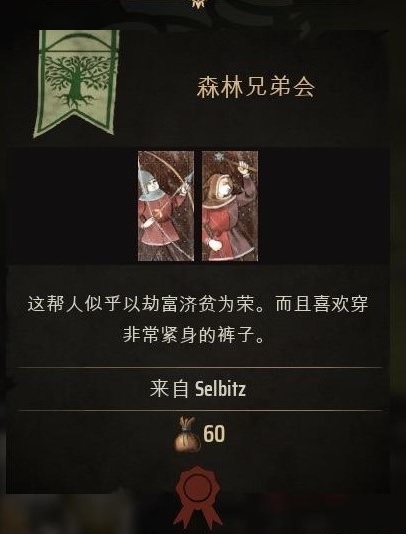
Task: Click the price value 60
Action: (214, 434)
